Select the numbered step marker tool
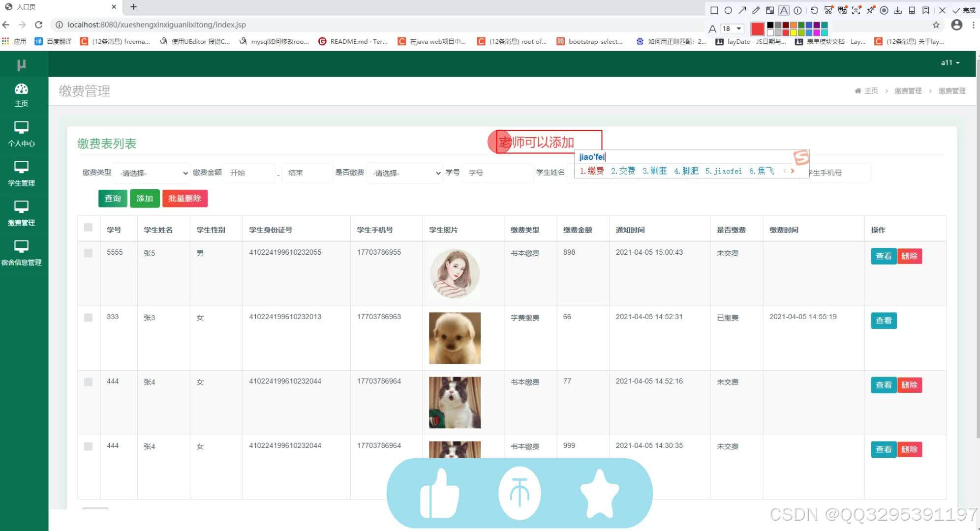 coord(798,10)
